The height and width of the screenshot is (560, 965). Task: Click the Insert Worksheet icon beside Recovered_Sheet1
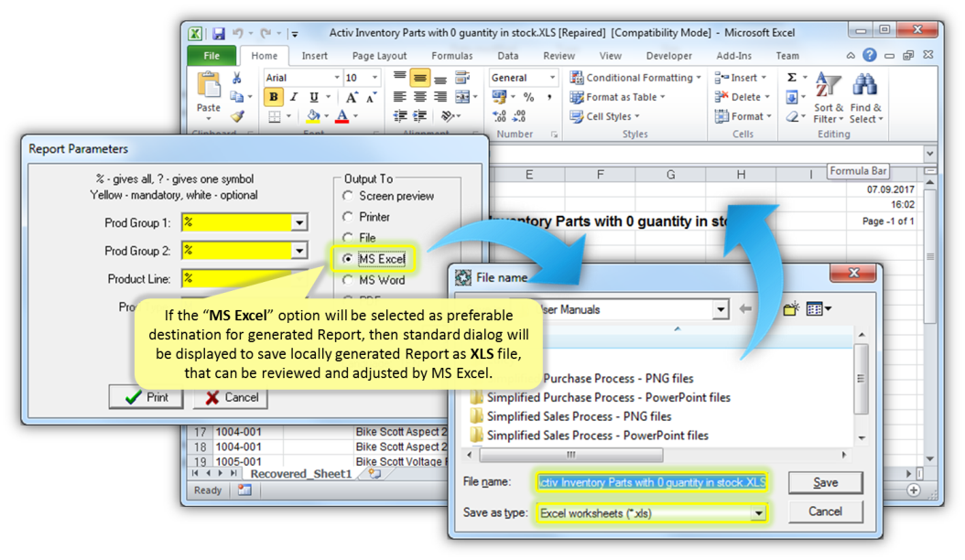click(374, 473)
